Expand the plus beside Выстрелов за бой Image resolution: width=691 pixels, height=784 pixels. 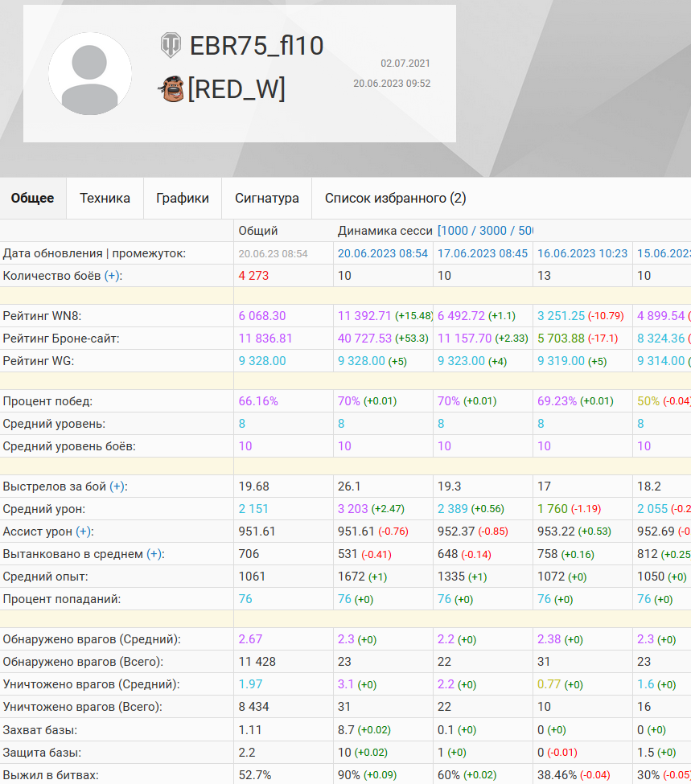tap(117, 486)
